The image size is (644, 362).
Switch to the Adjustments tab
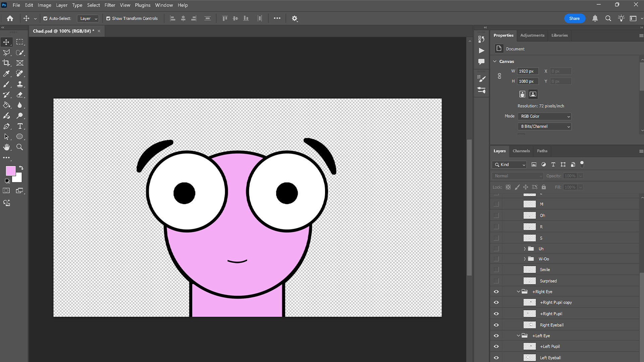click(x=532, y=35)
